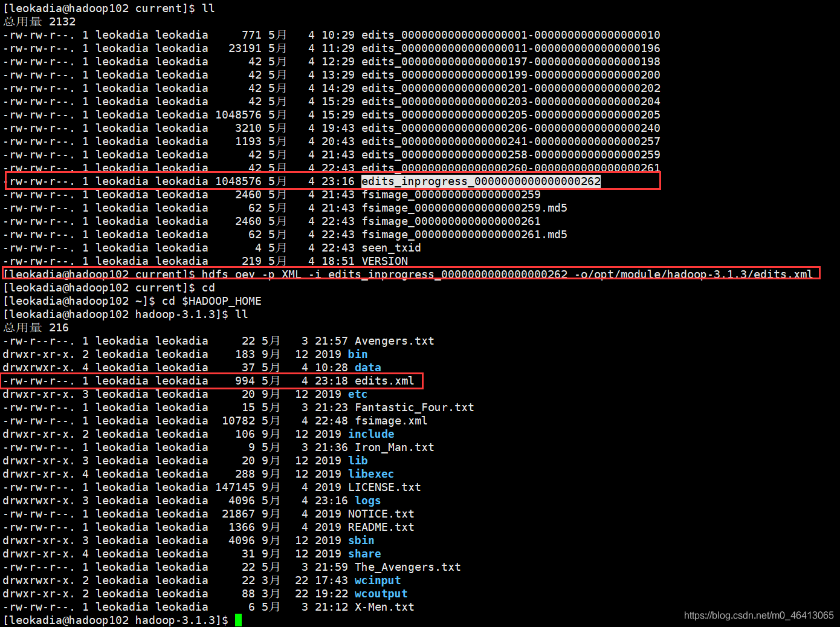Viewport: 840px width, 627px height.
Task: Click the X-Men.txt filename
Action: (384, 607)
